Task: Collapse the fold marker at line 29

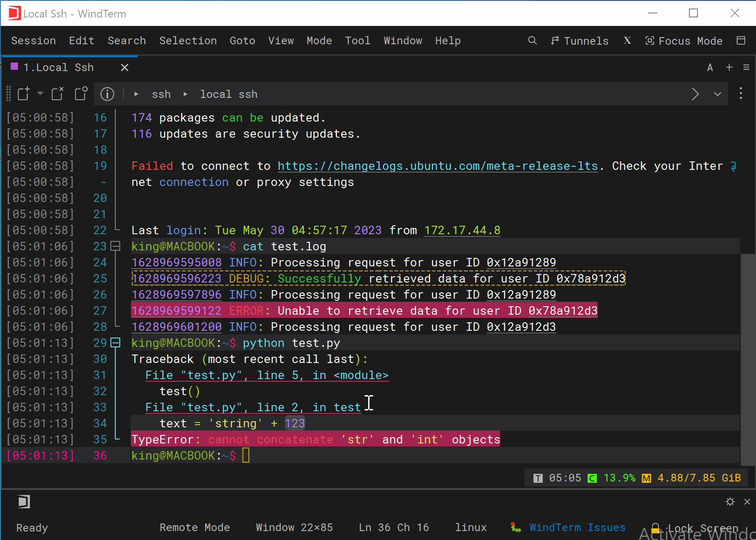Action: 115,343
